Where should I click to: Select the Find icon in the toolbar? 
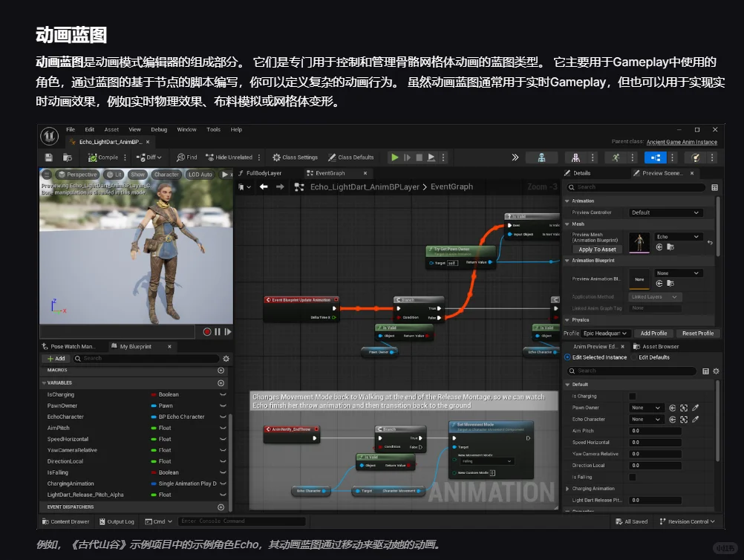point(180,157)
